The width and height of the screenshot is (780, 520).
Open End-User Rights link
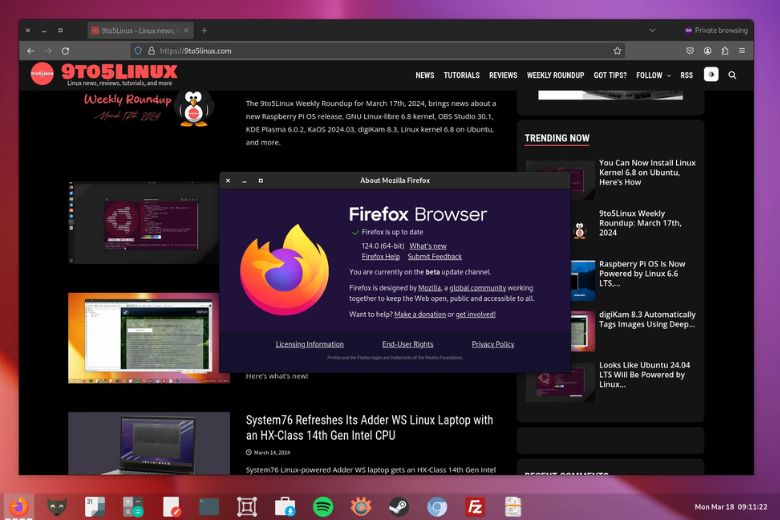[407, 344]
